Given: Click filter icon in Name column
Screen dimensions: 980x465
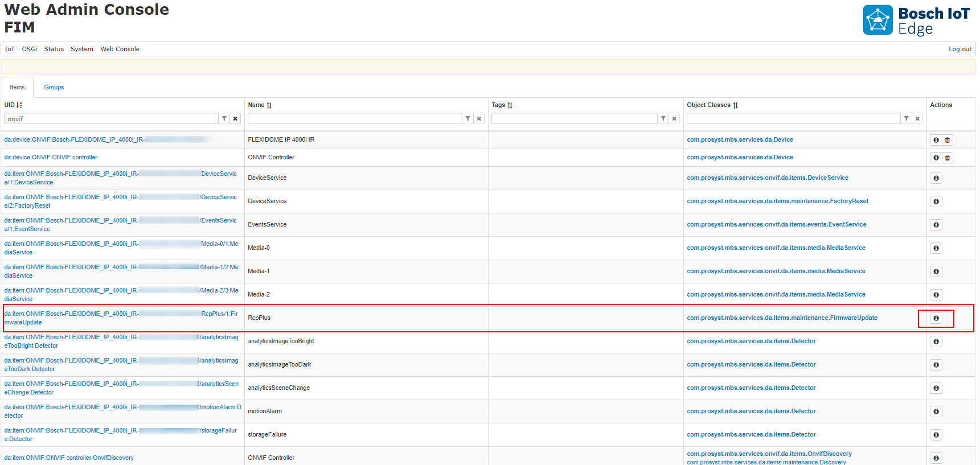Looking at the screenshot, I should tap(468, 119).
